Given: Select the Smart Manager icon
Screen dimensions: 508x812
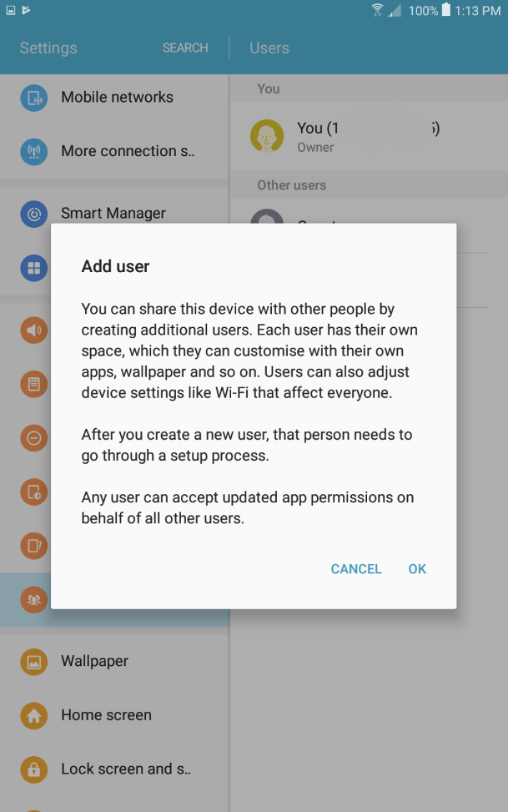Looking at the screenshot, I should tap(34, 214).
